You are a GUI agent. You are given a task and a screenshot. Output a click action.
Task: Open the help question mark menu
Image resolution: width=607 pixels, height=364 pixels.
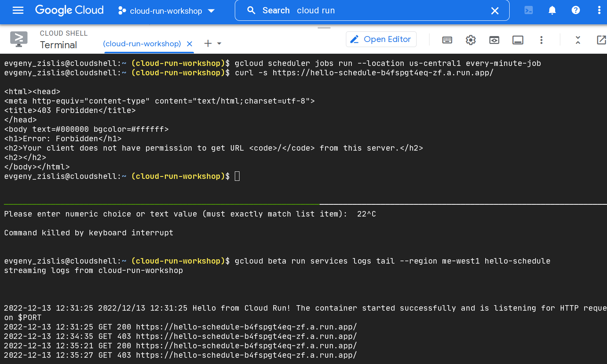576,11
